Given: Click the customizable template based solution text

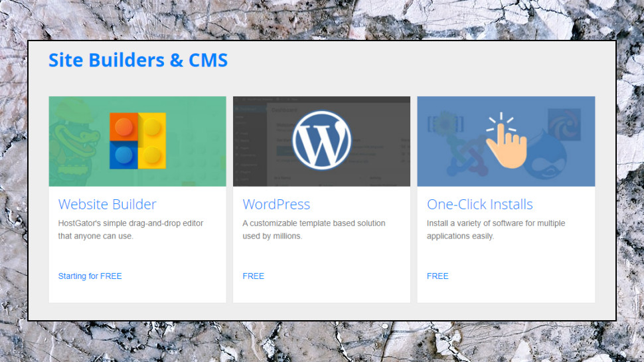Looking at the screenshot, I should (314, 230).
